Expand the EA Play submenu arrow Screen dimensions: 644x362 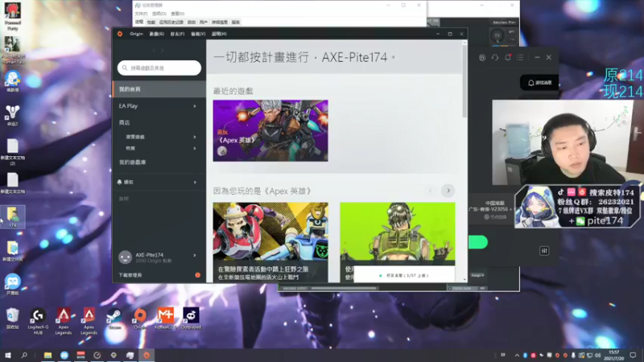coord(195,106)
